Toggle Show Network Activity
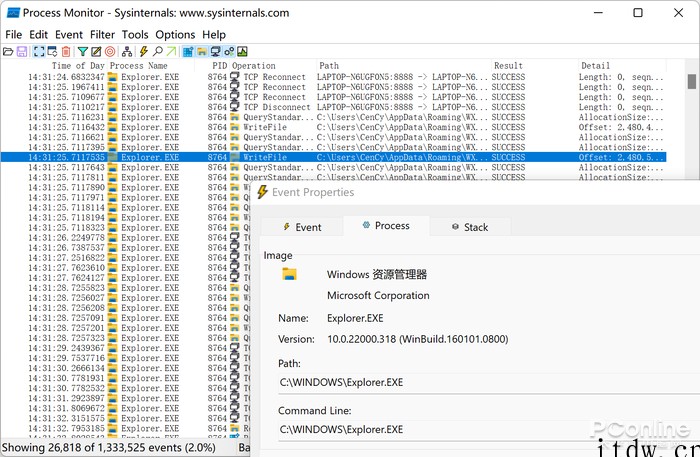Image resolution: width=700 pixels, height=457 pixels. click(215, 52)
